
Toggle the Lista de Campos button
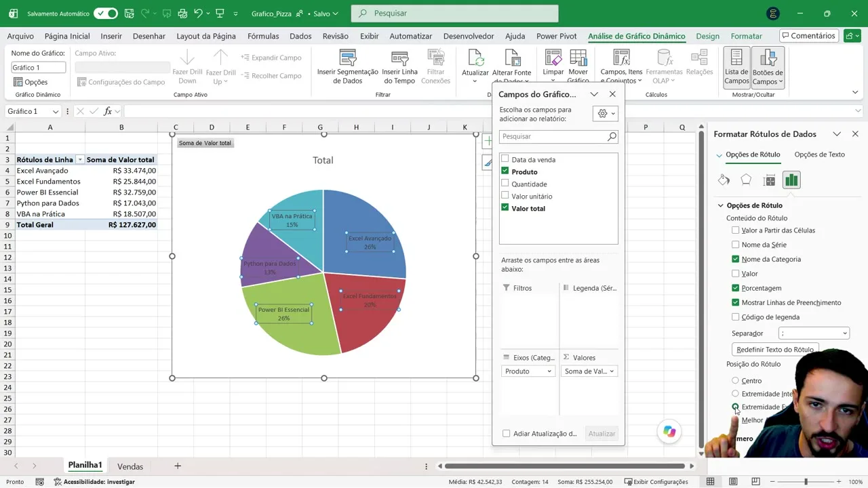point(736,67)
